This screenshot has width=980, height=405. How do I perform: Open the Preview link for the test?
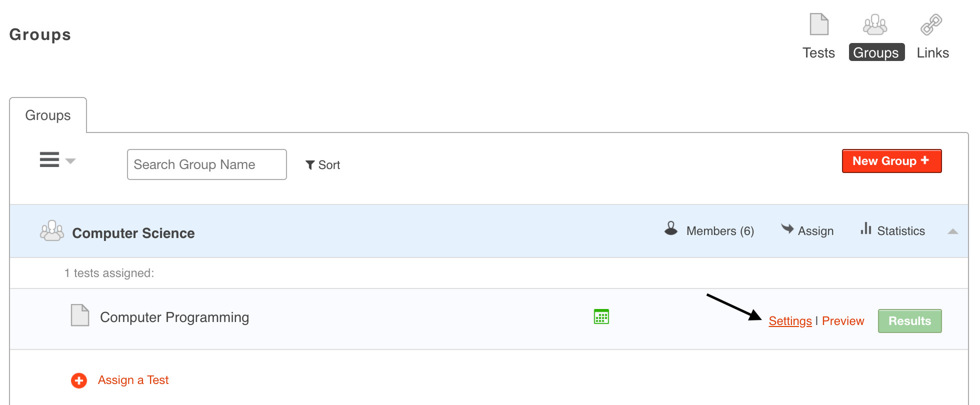[x=843, y=321]
